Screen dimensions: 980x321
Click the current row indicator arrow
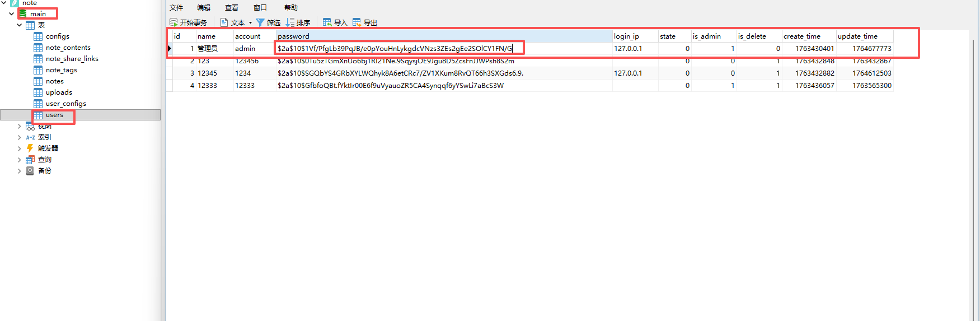pos(170,49)
